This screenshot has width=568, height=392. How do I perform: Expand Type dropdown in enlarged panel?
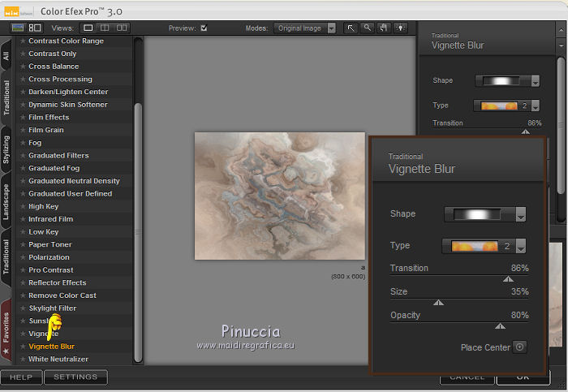coord(521,247)
